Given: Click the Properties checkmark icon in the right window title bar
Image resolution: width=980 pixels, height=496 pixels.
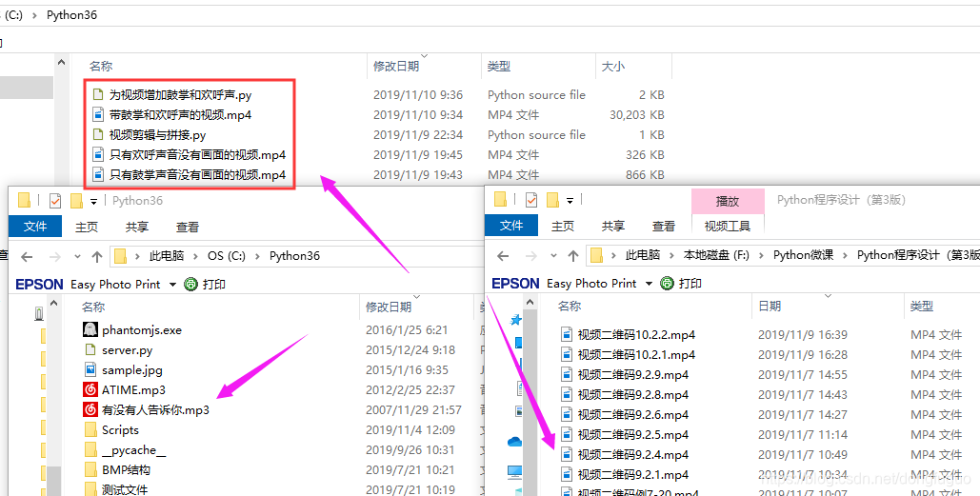Looking at the screenshot, I should 531,200.
